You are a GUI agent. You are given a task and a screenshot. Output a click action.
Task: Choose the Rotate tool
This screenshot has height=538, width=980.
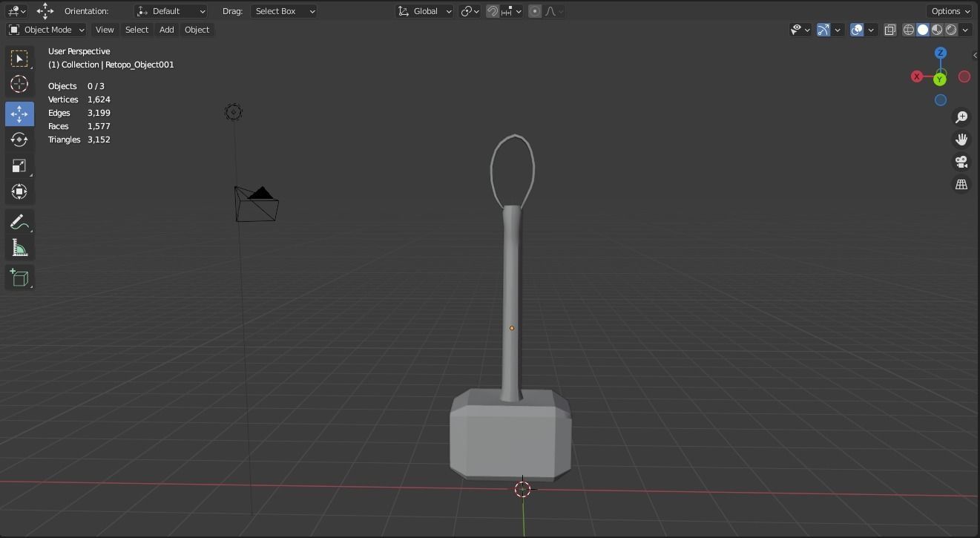tap(19, 140)
